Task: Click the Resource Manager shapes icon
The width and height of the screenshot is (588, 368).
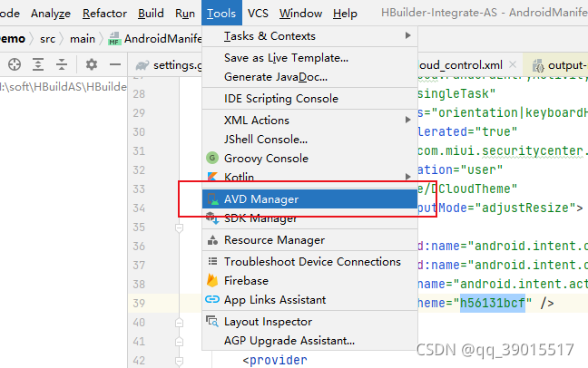Action: pyautogui.click(x=212, y=240)
